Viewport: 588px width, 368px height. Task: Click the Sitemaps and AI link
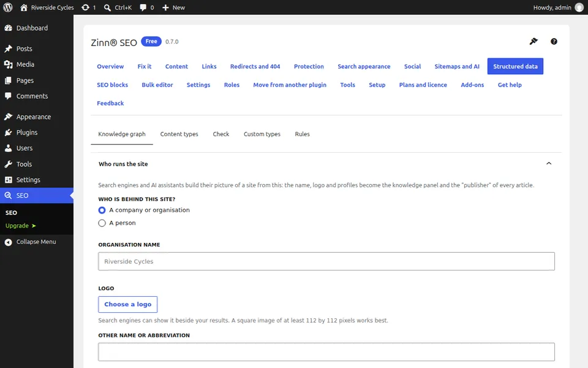pos(457,66)
